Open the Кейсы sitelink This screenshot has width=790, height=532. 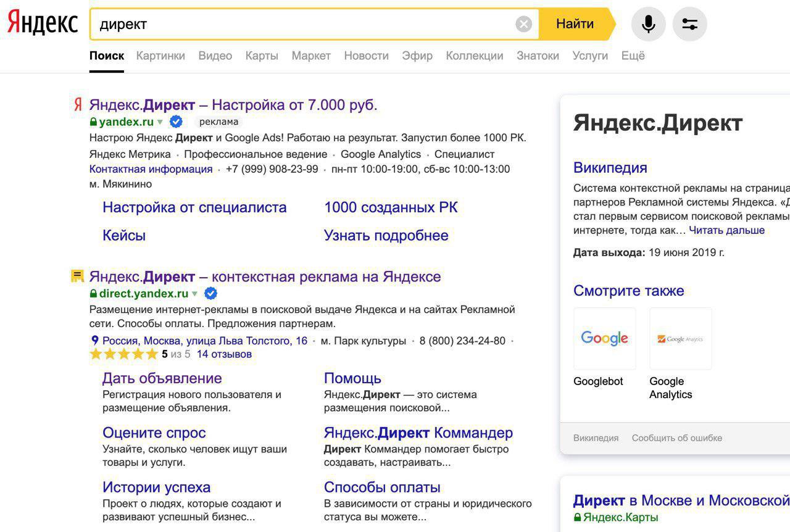point(124,235)
